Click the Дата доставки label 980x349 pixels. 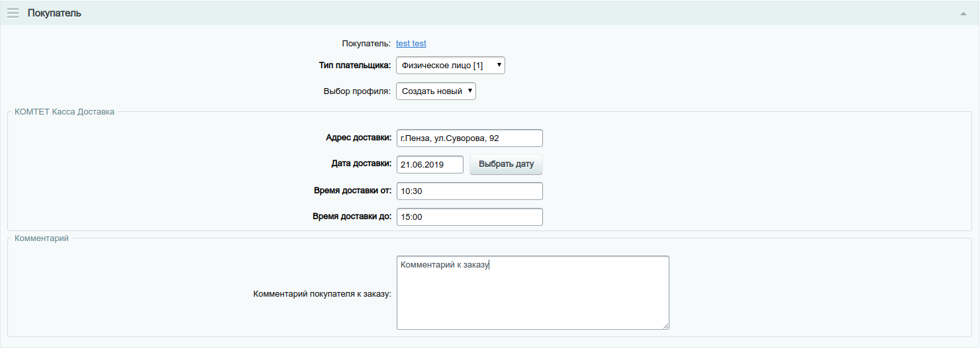click(361, 164)
